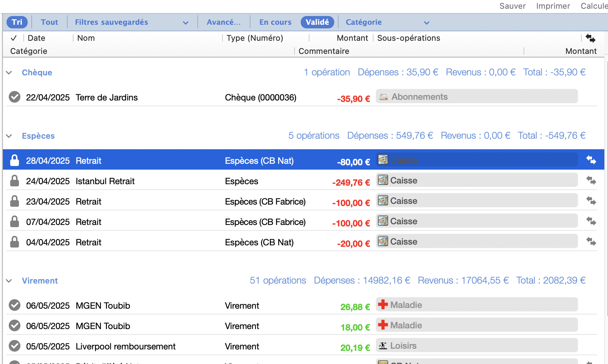Sort by first-row Montant column header
Image resolution: width=608 pixels, height=364 pixels.
(352, 38)
